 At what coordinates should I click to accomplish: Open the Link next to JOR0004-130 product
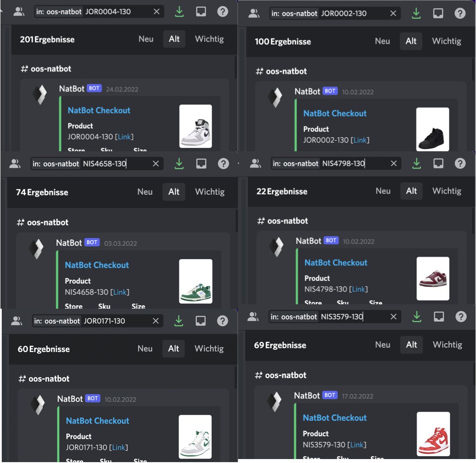tap(124, 137)
